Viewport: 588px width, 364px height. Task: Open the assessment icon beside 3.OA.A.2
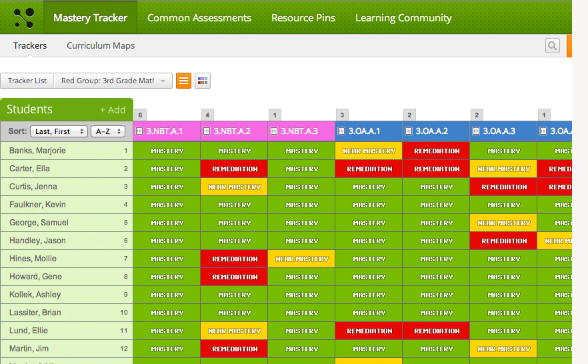pos(409,131)
